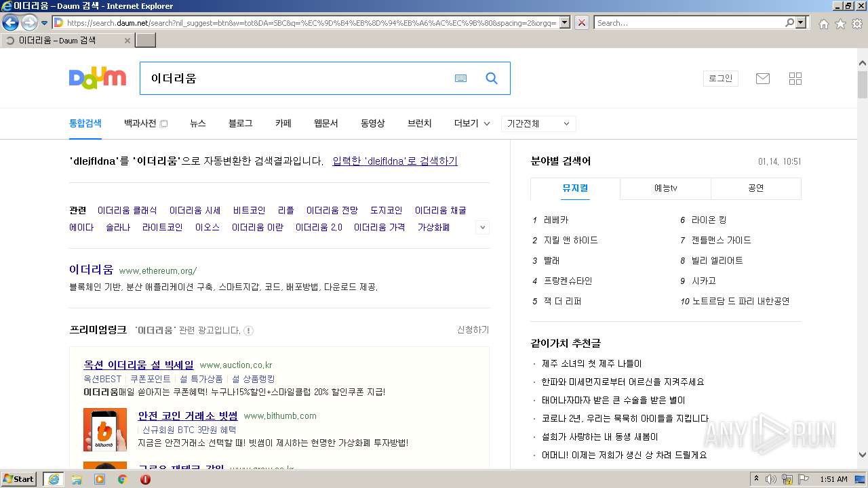
Task: Open Windows Explorer folder in taskbar
Action: click(77, 479)
